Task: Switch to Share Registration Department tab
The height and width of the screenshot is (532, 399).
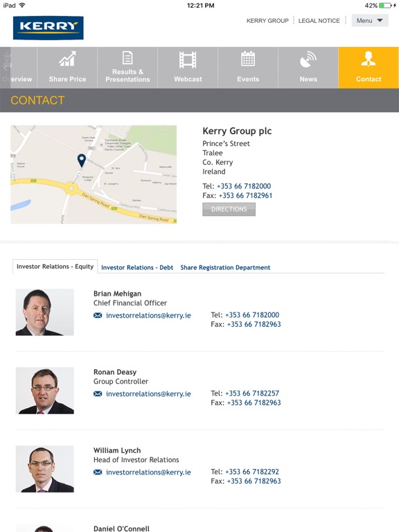Action: [225, 267]
